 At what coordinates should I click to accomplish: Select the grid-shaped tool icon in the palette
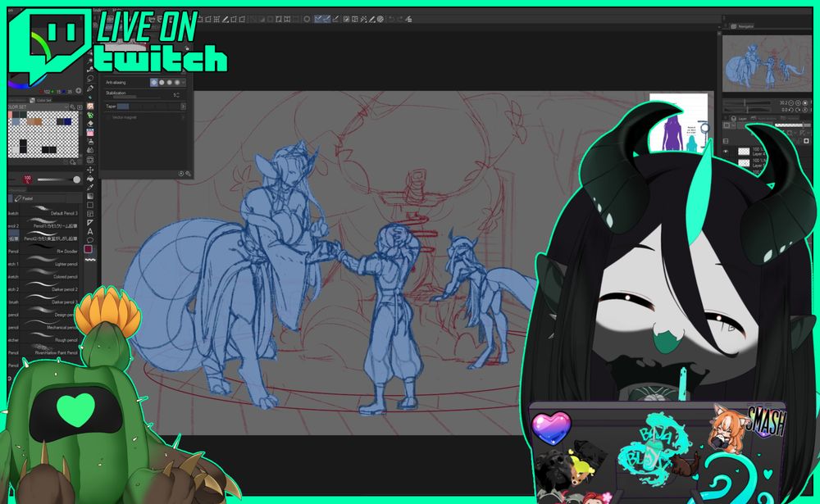90,160
